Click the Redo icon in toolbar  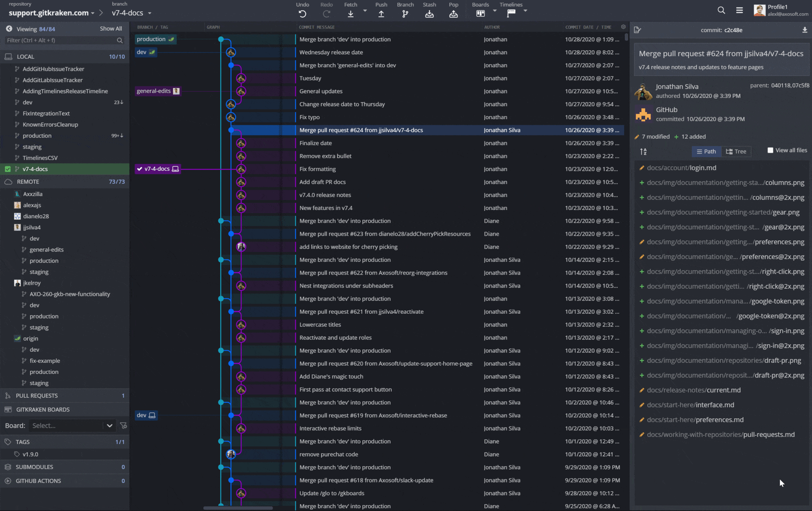click(326, 14)
